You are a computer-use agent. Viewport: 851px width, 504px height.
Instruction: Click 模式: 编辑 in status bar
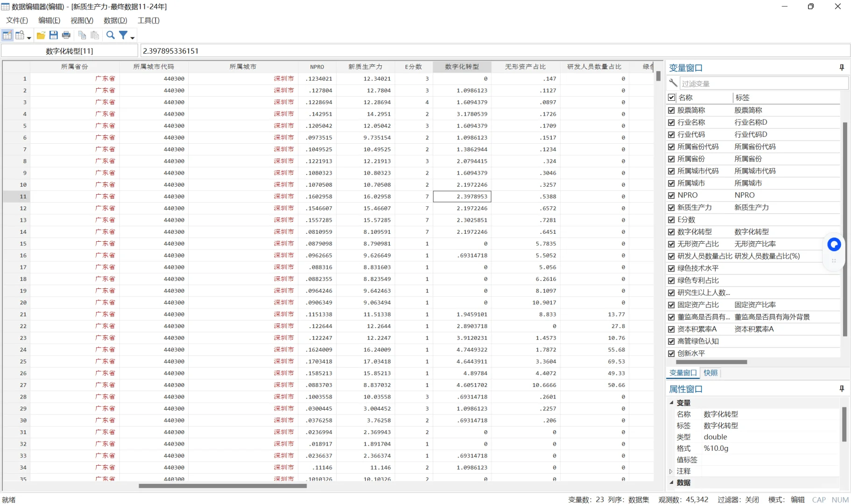[x=787, y=499]
